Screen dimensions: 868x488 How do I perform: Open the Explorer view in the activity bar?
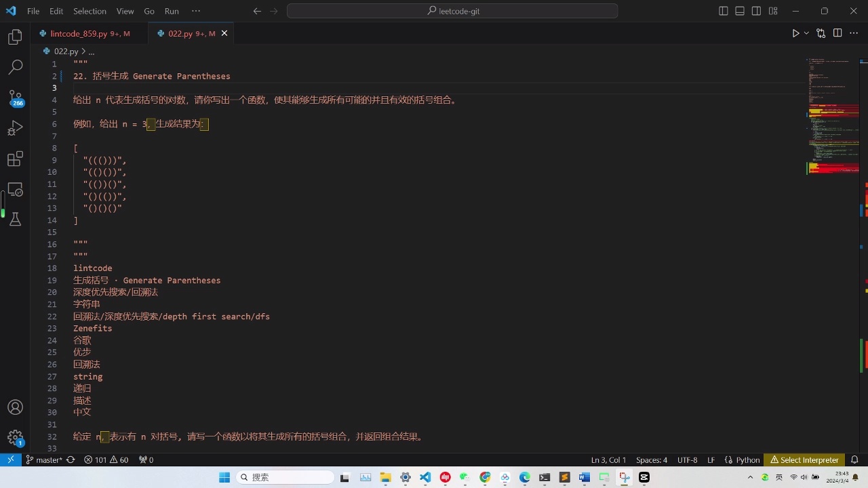[15, 37]
